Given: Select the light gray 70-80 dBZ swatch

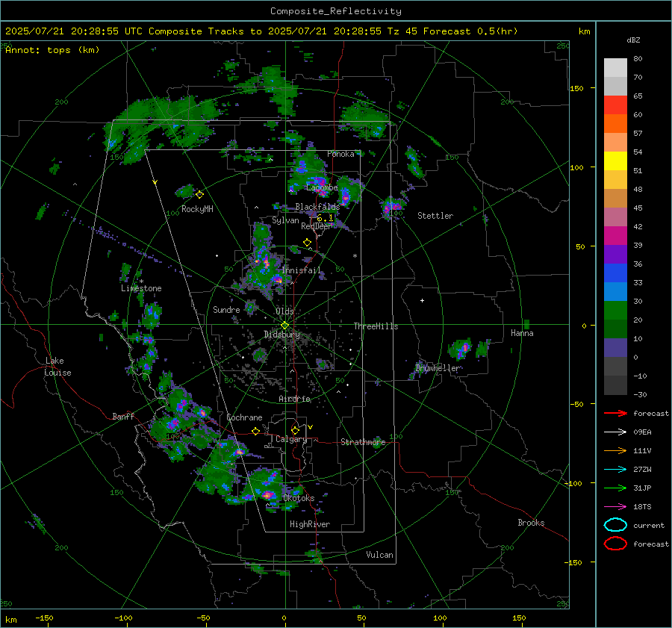Looking at the screenshot, I should [x=615, y=68].
